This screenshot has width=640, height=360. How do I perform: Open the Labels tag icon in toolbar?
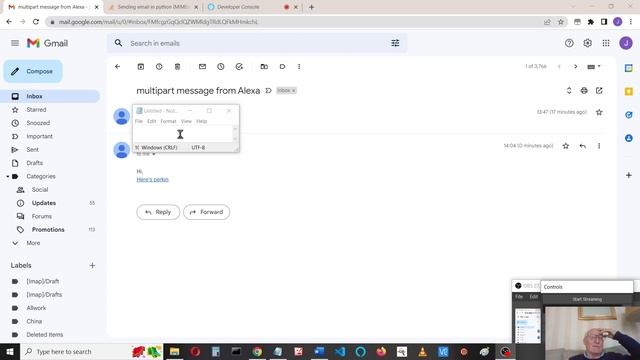point(282,67)
